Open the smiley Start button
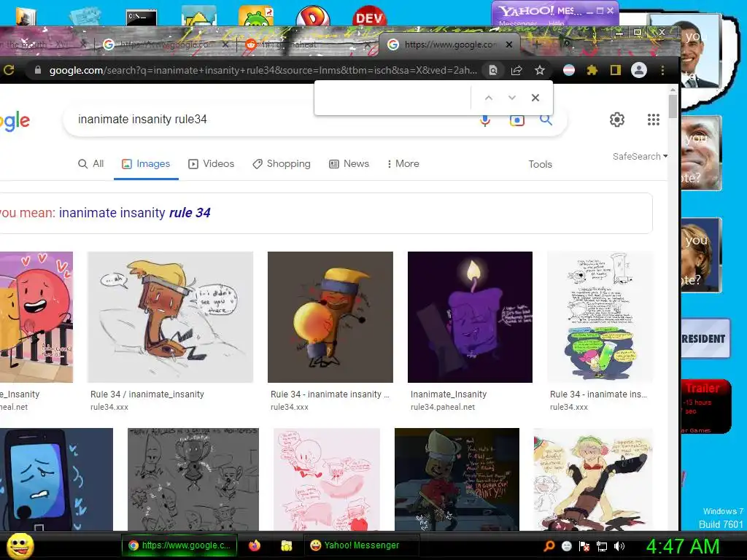The height and width of the screenshot is (560, 747). pyautogui.click(x=20, y=545)
